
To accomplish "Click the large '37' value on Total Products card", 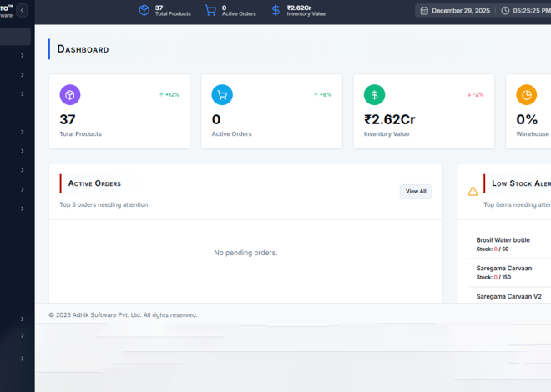I will (68, 119).
